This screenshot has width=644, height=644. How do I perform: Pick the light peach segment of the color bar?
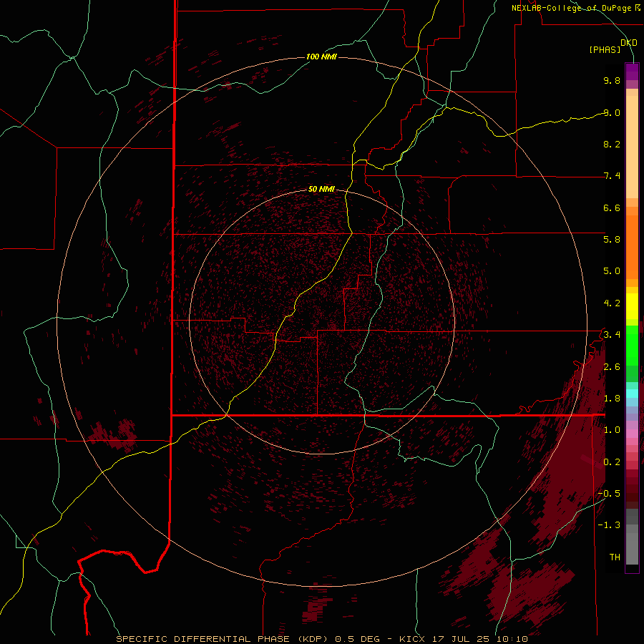[x=632, y=147]
